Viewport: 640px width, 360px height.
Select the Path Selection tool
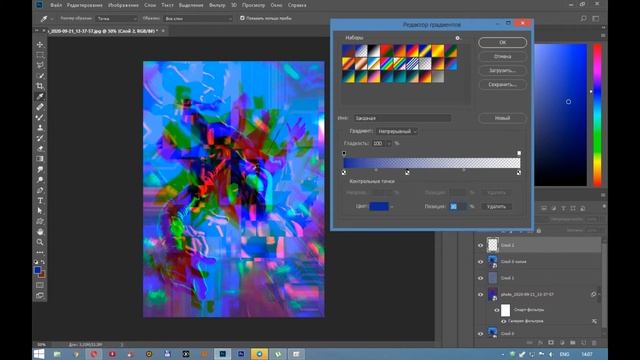pos(40,211)
